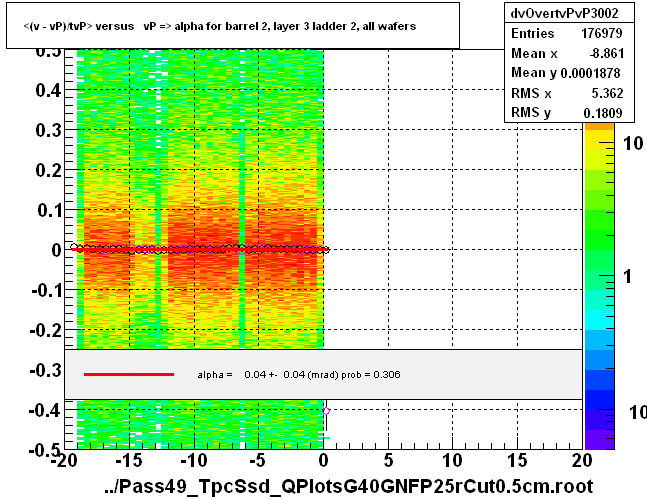Select the Mean y 0.0001878 row
The image size is (647, 499).
coord(566,73)
